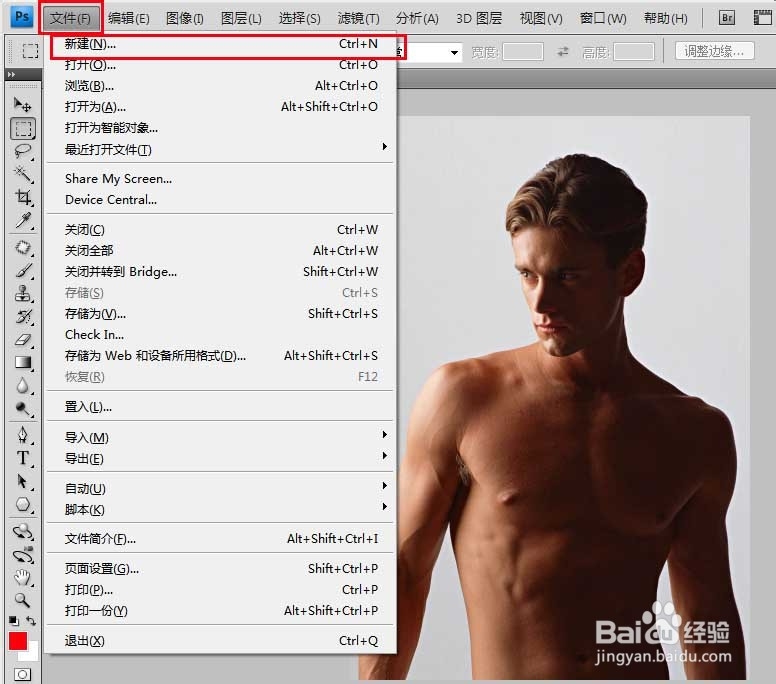Viewport: 776px width, 684px height.
Task: Reset default foreground and background colors
Action: tap(14, 621)
